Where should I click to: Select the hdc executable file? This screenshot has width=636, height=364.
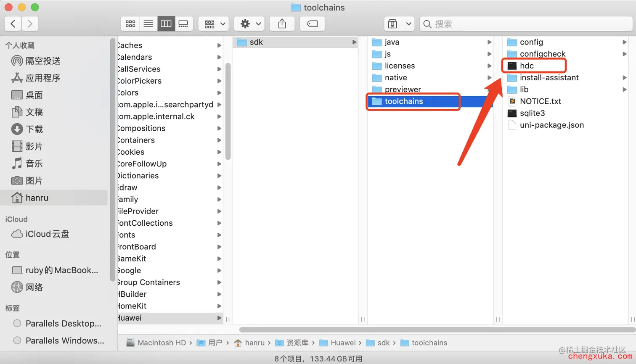point(565,66)
